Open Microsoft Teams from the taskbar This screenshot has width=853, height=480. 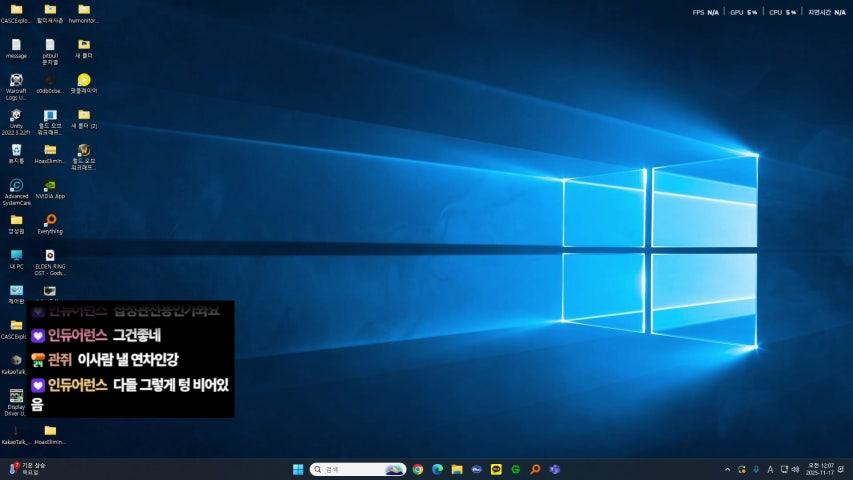point(555,469)
